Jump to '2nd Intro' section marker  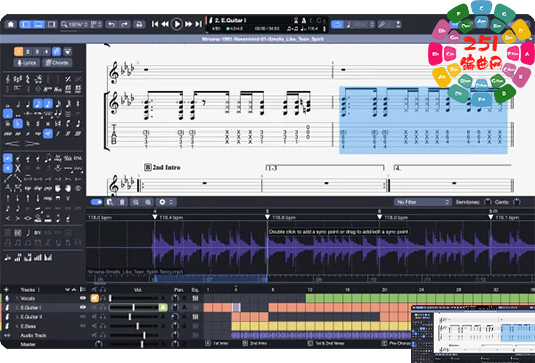pos(255,343)
